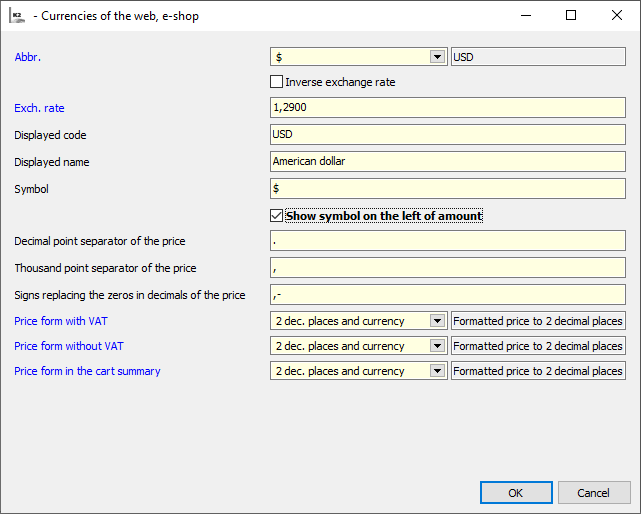Focus the Thousand point separator field
The height and width of the screenshot is (514, 641).
447,268
